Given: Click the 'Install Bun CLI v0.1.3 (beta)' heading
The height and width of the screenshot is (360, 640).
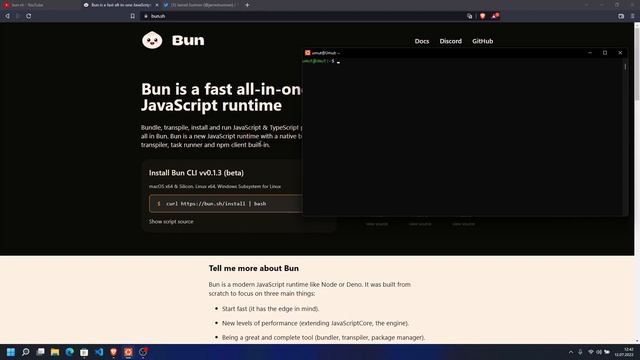Looking at the screenshot, I should 196,173.
